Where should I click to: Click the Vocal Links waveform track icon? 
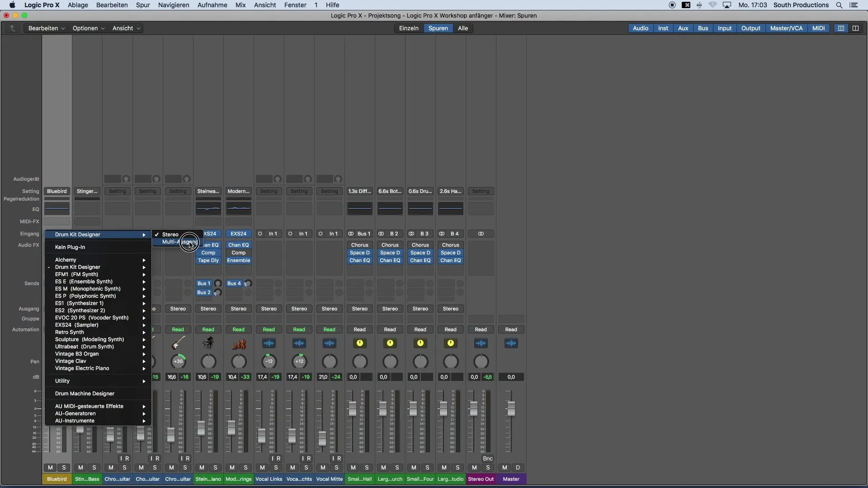pyautogui.click(x=269, y=343)
